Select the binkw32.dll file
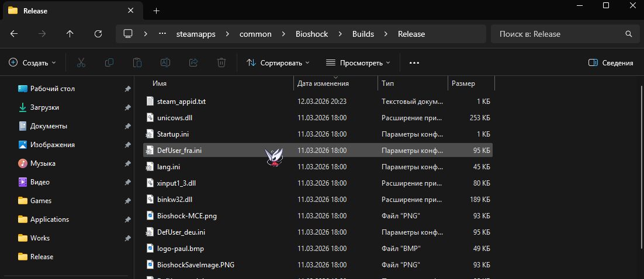The width and height of the screenshot is (644, 279). point(318,200)
